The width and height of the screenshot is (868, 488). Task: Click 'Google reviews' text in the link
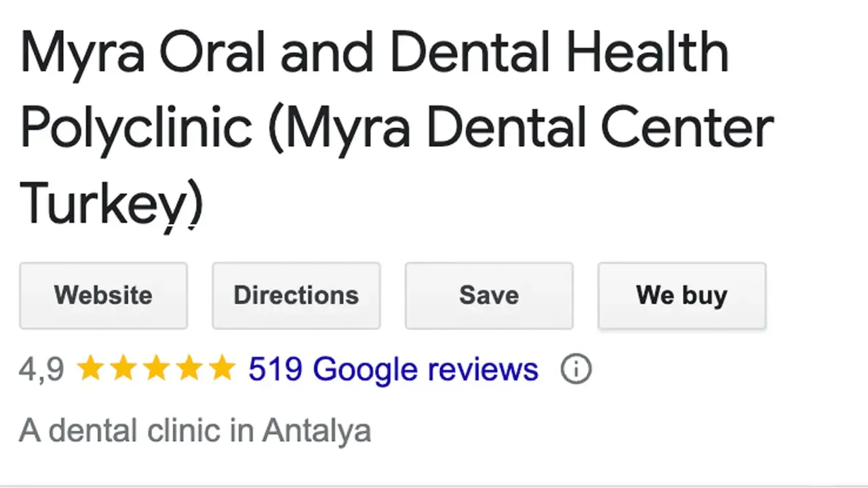pyautogui.click(x=425, y=369)
